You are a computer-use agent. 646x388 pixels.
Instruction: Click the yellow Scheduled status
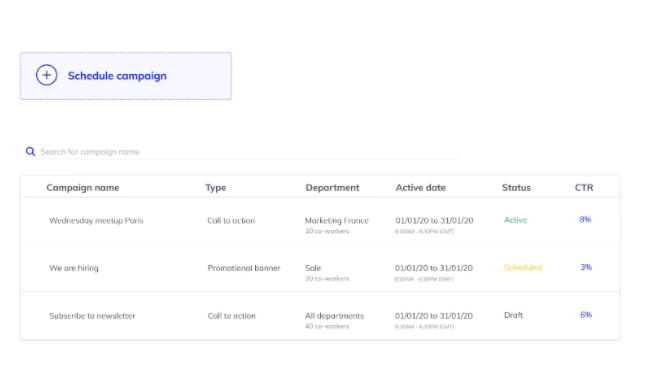pyautogui.click(x=523, y=268)
